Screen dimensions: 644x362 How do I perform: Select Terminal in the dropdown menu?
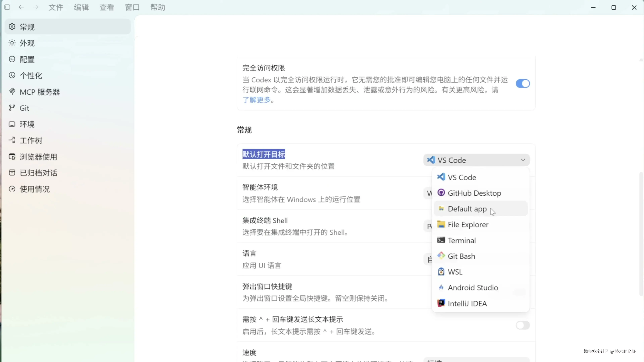coord(462,240)
